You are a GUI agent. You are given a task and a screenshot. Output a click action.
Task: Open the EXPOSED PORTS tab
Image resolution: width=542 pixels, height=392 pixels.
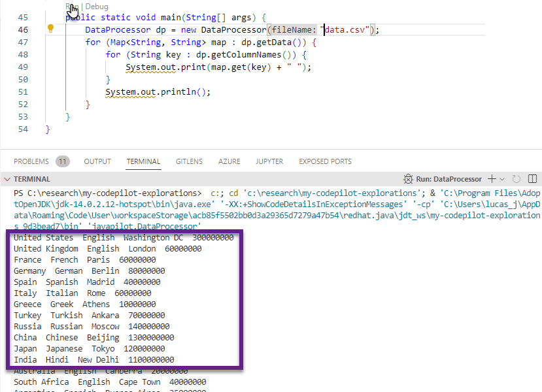pos(325,161)
